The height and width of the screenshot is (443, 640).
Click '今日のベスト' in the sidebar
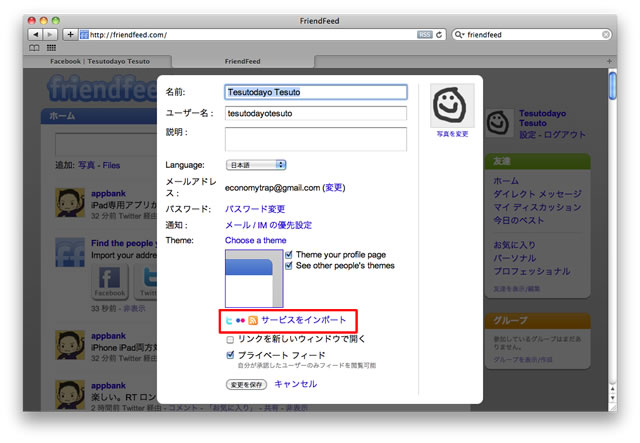(518, 220)
